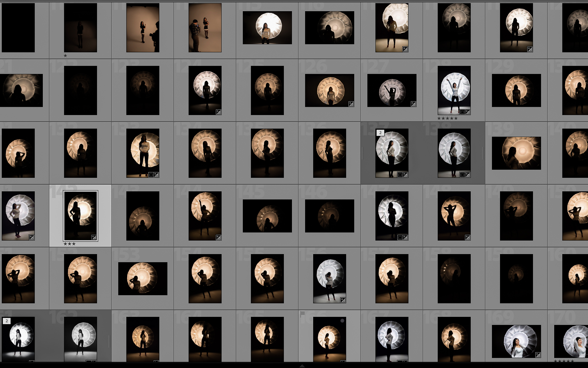Select photo 132 thumbnail
Viewport: 588px width, 368px height.
pyautogui.click(x=81, y=153)
